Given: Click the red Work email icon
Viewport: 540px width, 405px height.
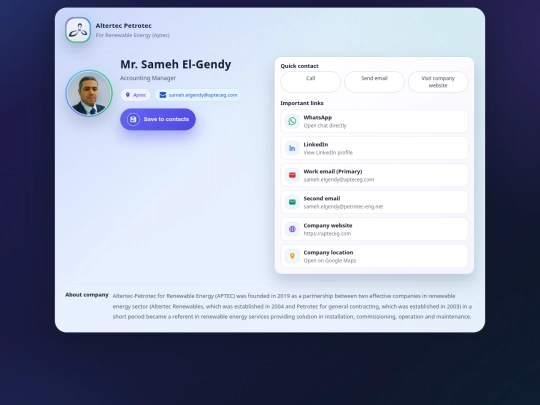Looking at the screenshot, I should 292,175.
